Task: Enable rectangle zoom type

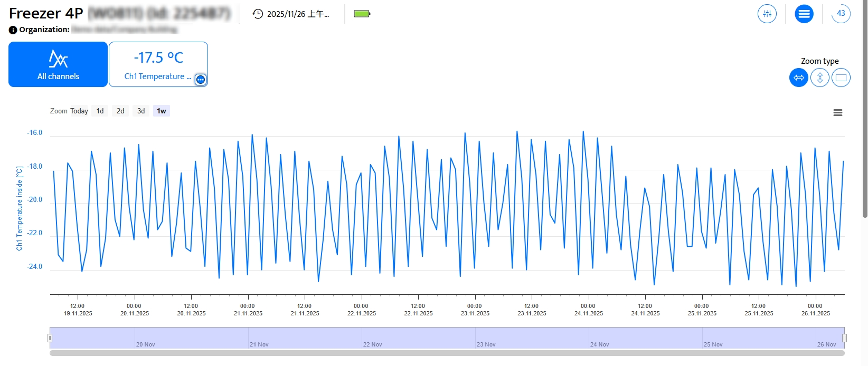Action: 841,78
